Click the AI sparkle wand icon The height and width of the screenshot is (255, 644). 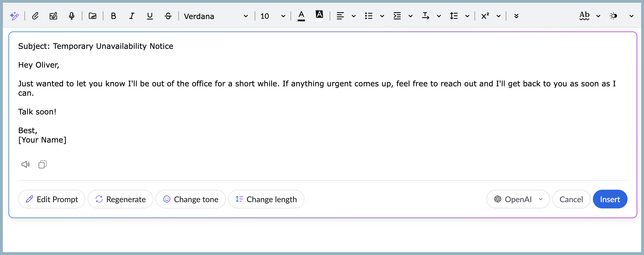pos(14,16)
